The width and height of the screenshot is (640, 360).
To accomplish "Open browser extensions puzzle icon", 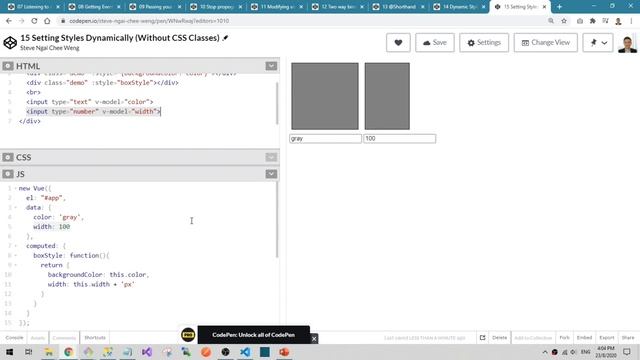I will (x=592, y=21).
